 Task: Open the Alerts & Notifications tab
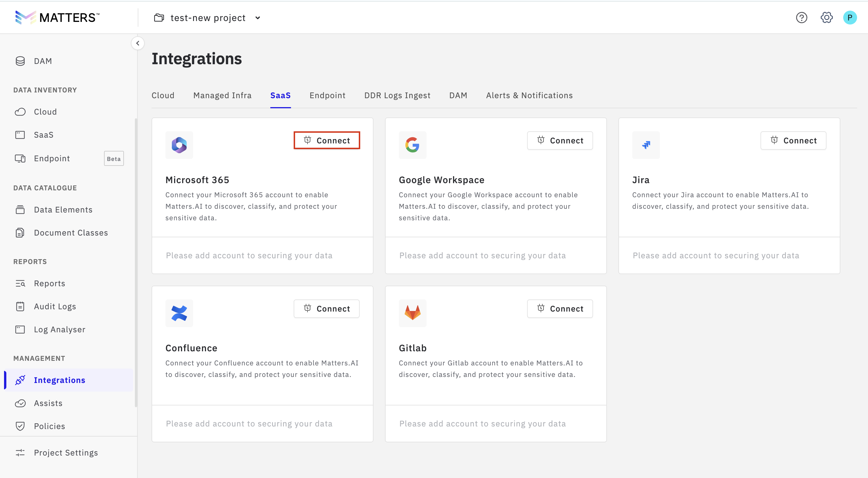pyautogui.click(x=529, y=96)
